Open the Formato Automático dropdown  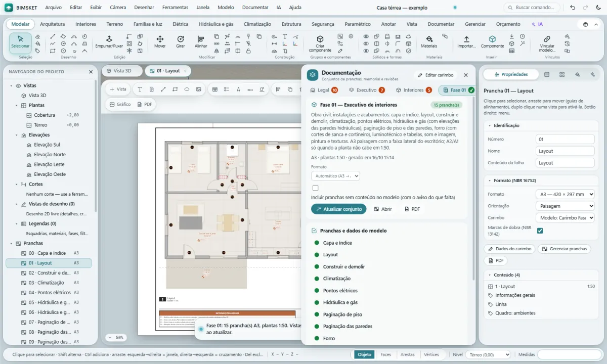pos(335,176)
